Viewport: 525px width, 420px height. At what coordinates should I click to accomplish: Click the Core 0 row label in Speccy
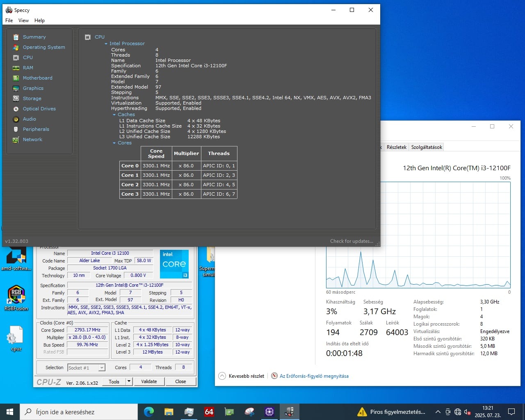pyautogui.click(x=130, y=166)
